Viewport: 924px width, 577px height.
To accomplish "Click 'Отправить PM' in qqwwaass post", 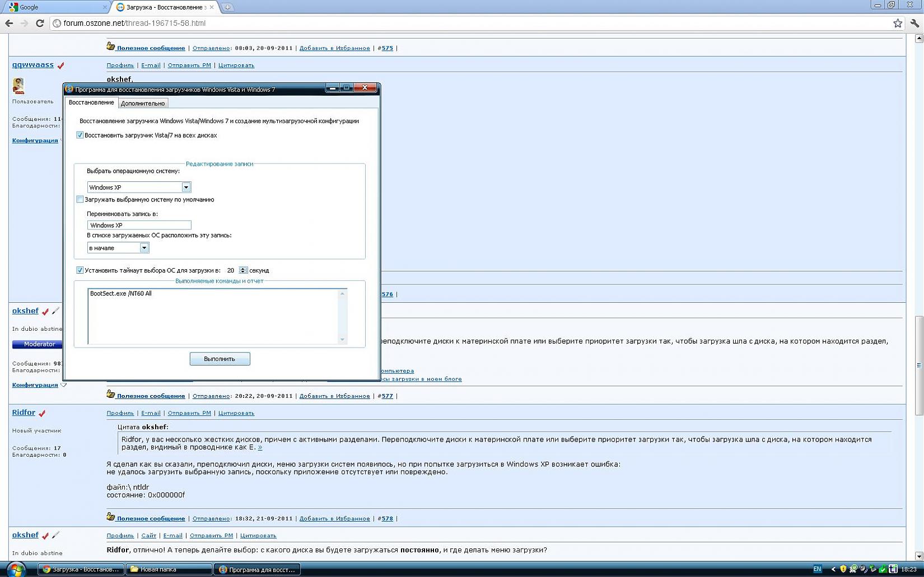I will (189, 65).
